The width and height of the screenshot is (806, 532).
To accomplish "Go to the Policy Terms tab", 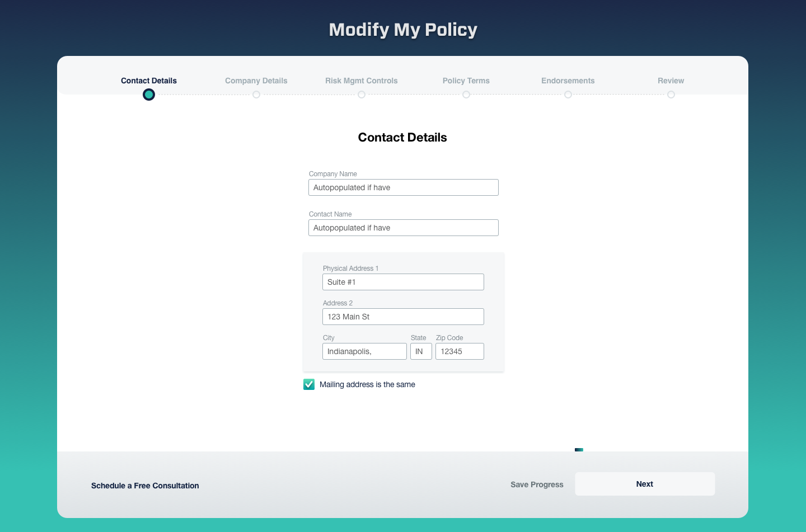I will [x=466, y=81].
